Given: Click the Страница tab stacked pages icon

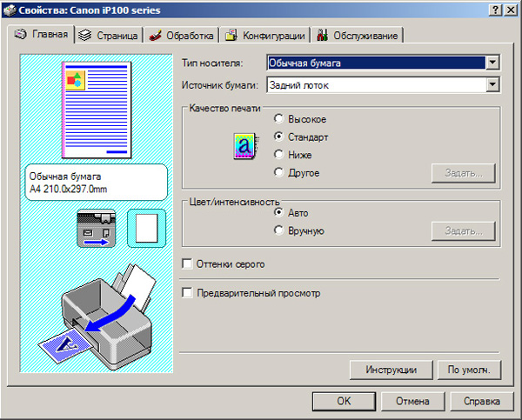Looking at the screenshot, I should 85,35.
